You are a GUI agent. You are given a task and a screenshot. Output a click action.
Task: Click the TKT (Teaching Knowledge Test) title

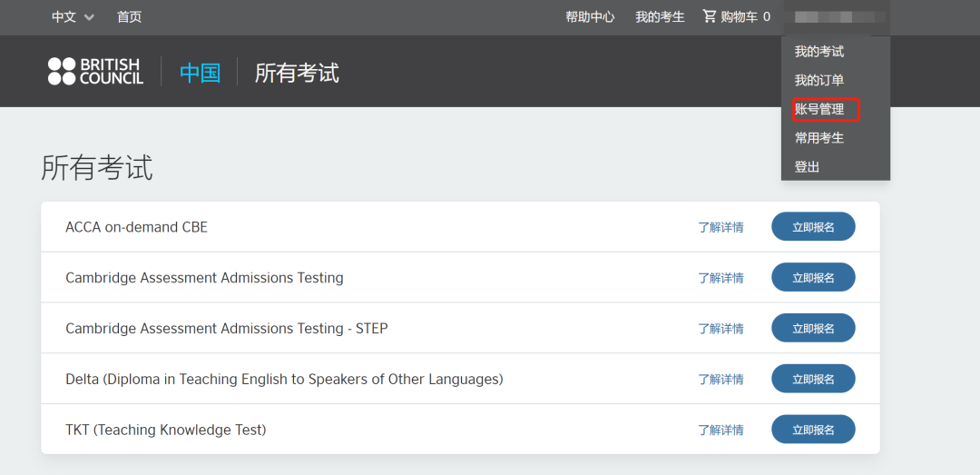coord(166,430)
